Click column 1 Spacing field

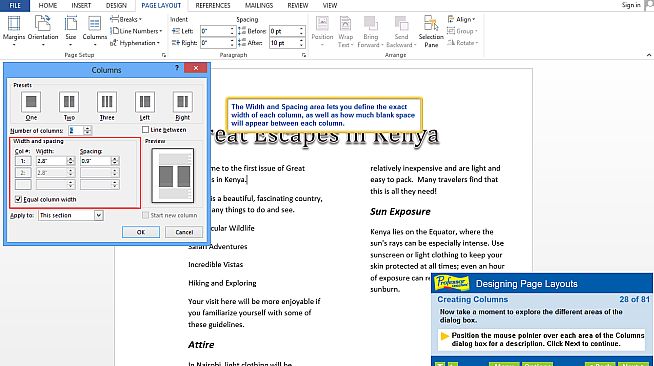pyautogui.click(x=96, y=160)
